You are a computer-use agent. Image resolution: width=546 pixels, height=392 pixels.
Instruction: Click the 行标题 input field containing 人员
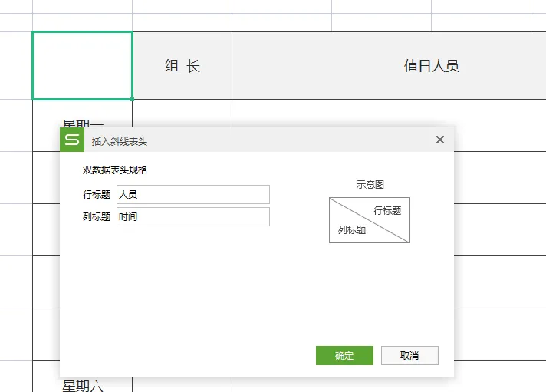(192, 195)
